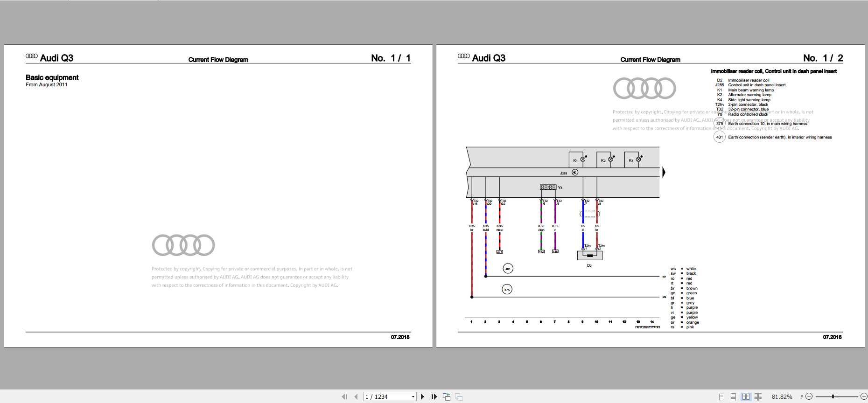Jump to the last page
The height and width of the screenshot is (403, 868).
coord(434,396)
